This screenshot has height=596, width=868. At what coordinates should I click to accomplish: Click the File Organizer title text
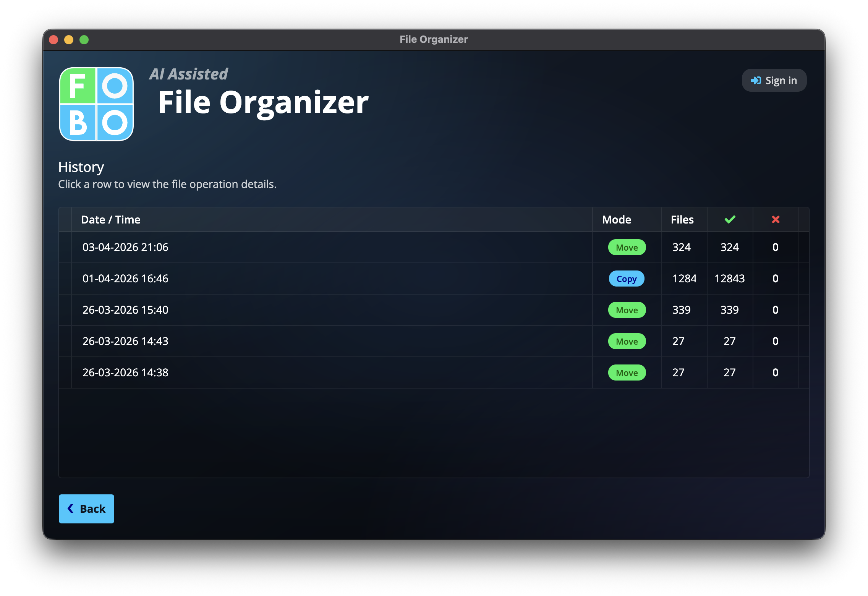tap(264, 102)
